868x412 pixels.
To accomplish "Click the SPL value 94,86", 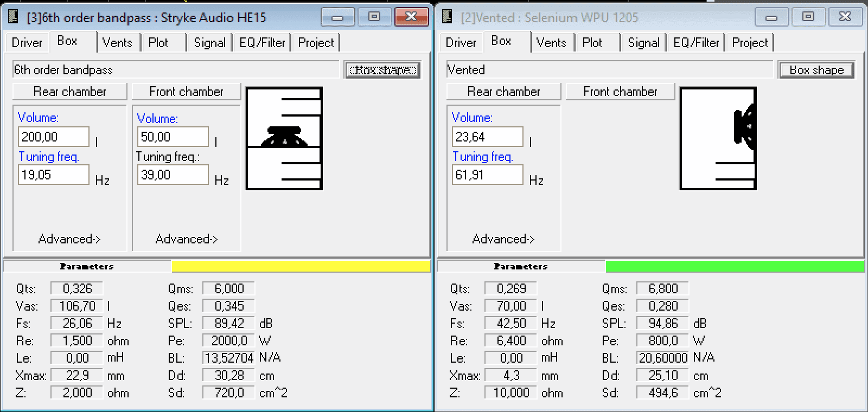I will [x=662, y=324].
